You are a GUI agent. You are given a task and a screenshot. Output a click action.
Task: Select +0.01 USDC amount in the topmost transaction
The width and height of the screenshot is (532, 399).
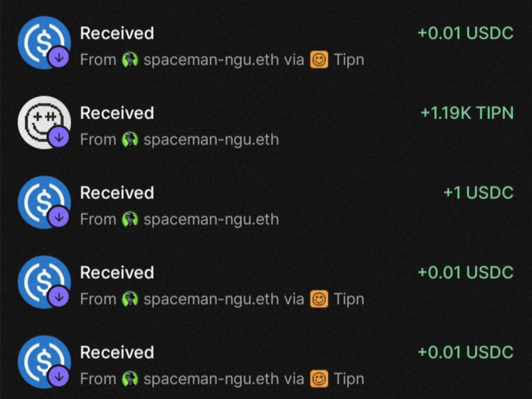click(x=465, y=33)
